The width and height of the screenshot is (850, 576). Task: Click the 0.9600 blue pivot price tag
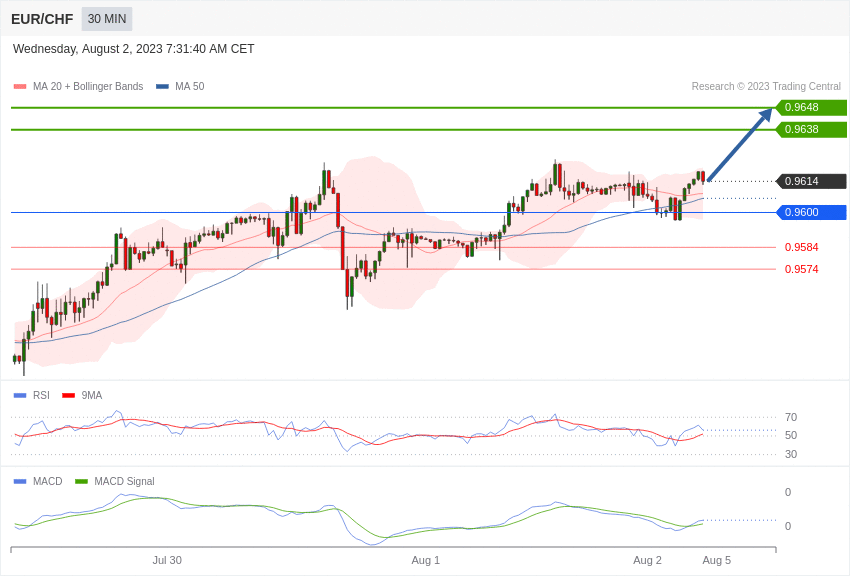810,212
